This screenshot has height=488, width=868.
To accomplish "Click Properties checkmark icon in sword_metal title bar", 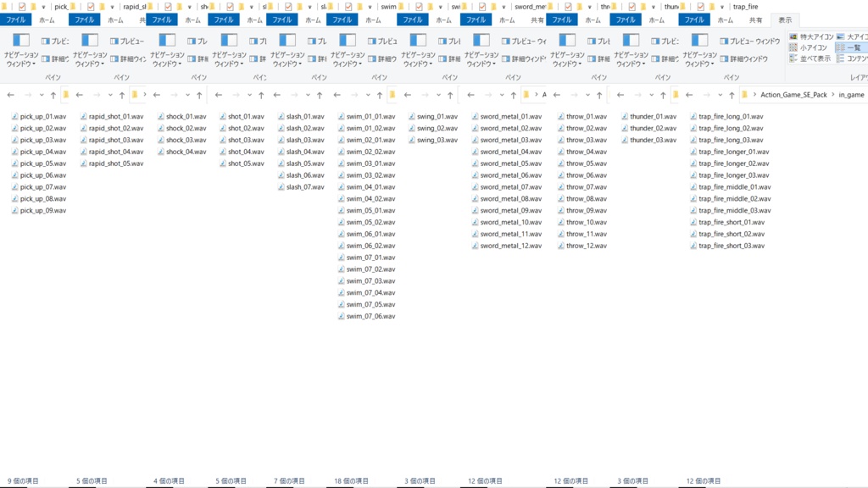I will (482, 7).
